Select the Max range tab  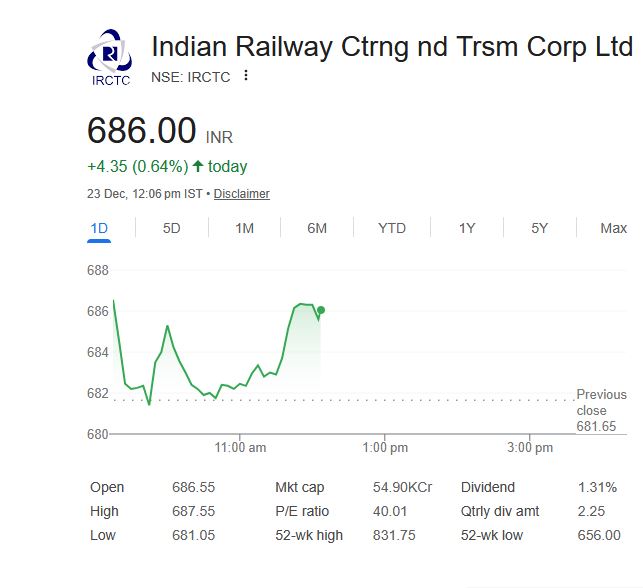tap(613, 228)
